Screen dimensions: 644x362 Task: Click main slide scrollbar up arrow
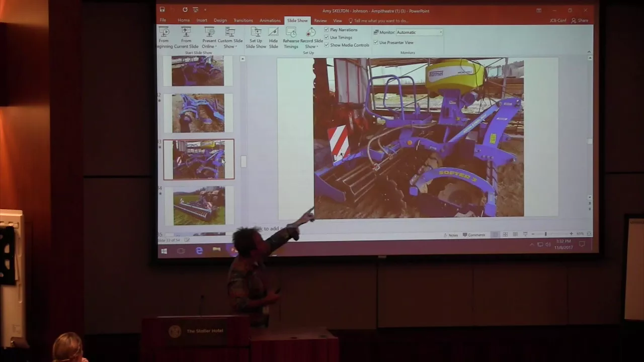[x=590, y=58]
